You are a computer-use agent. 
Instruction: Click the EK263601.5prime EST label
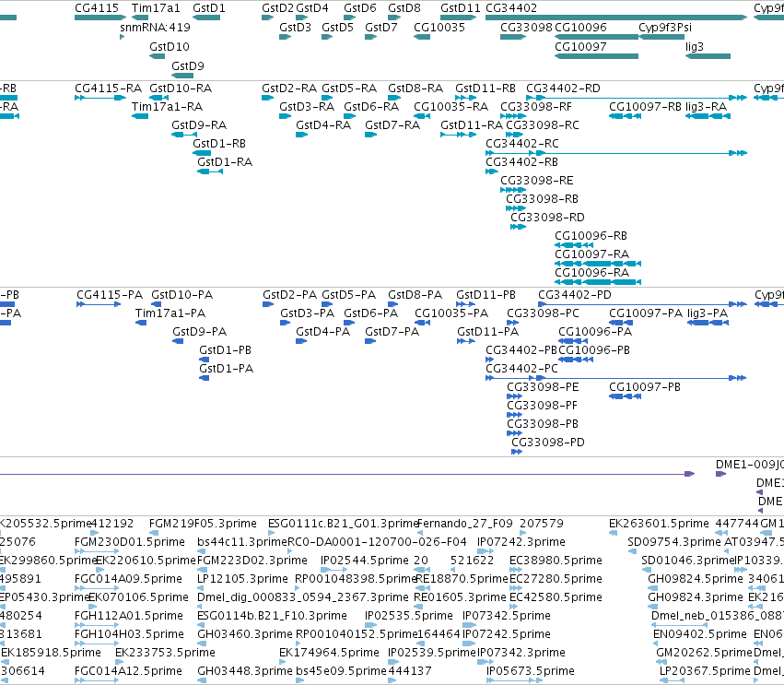coord(659,524)
